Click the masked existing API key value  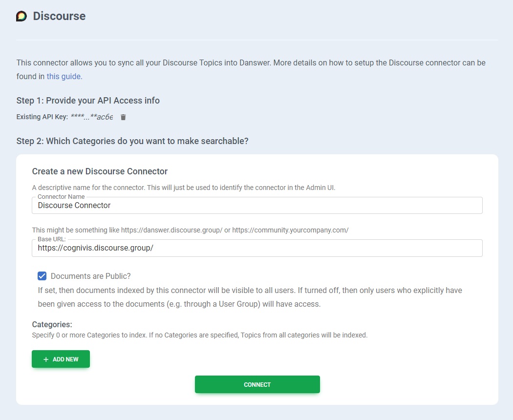tap(92, 117)
